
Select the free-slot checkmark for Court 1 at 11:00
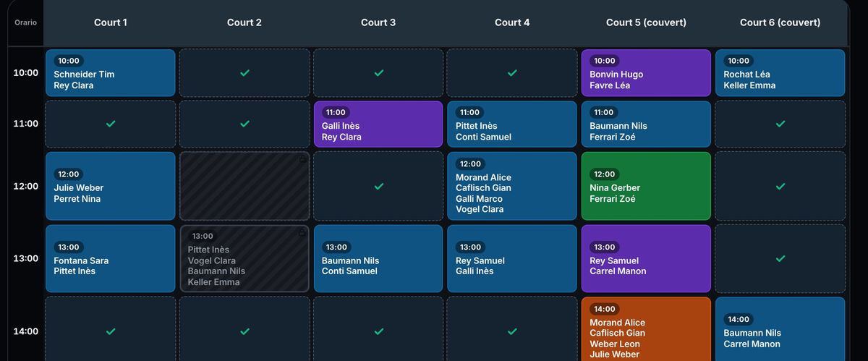click(111, 124)
